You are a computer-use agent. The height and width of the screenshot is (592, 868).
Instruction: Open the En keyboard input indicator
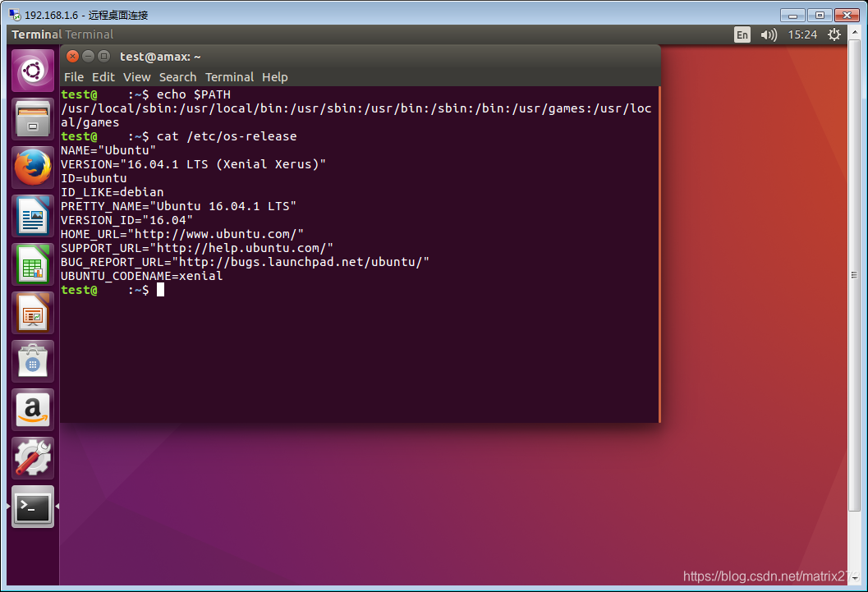742,34
